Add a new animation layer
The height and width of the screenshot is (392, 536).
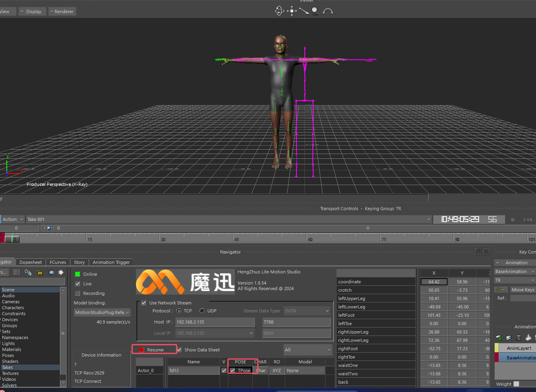tap(499, 337)
